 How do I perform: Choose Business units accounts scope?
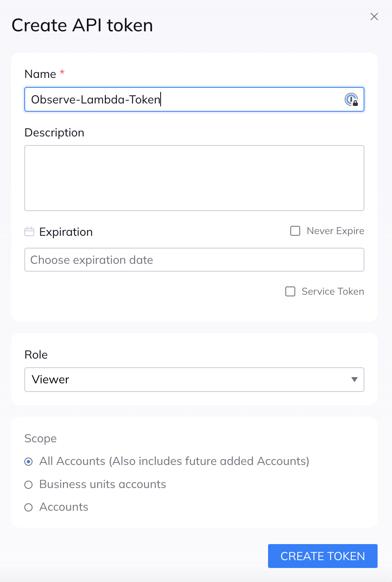point(28,485)
